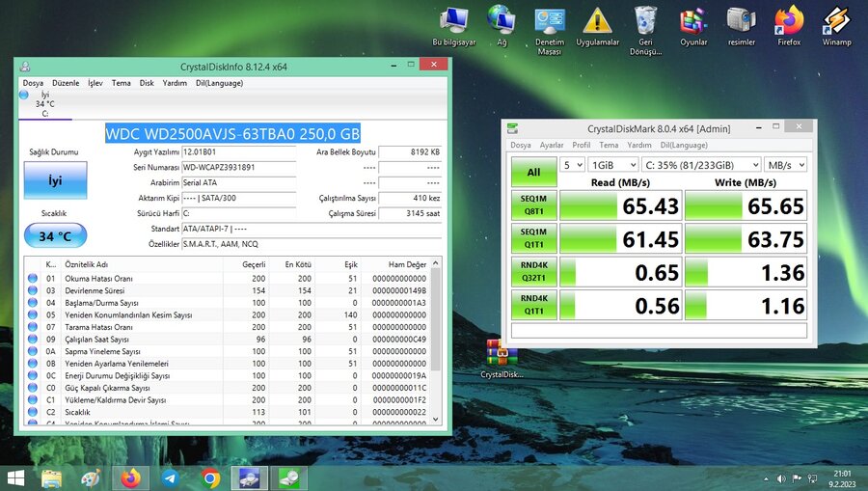
Task: Open Chrome from the taskbar
Action: pyautogui.click(x=210, y=477)
